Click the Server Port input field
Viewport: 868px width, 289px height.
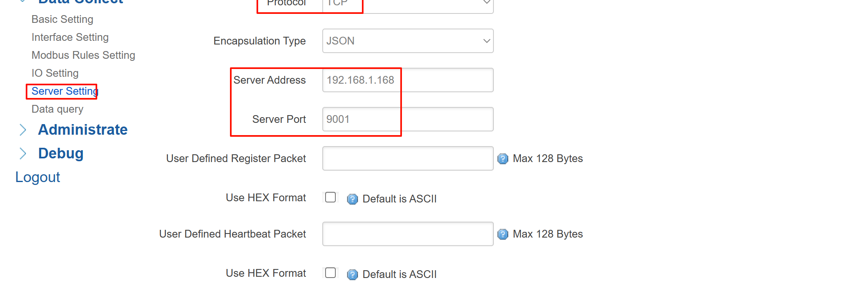pos(408,119)
